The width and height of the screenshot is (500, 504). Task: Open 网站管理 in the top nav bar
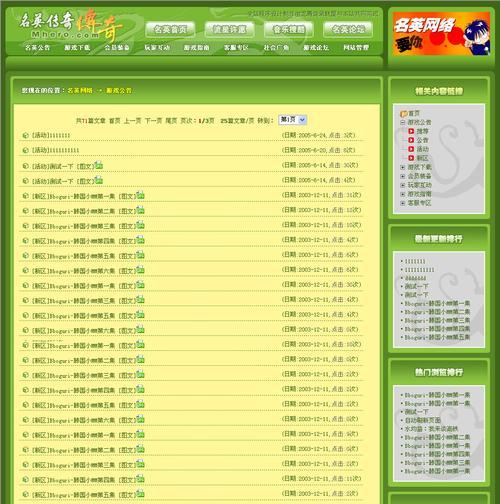pyautogui.click(x=356, y=48)
